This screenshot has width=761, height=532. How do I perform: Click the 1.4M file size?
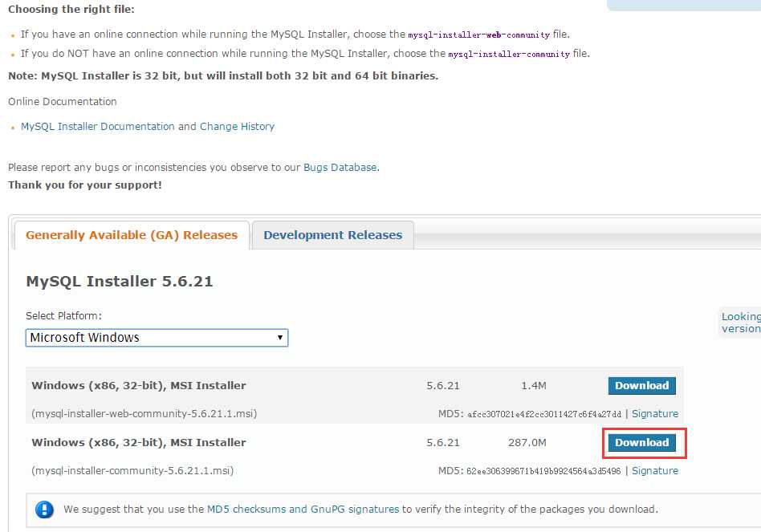533,385
